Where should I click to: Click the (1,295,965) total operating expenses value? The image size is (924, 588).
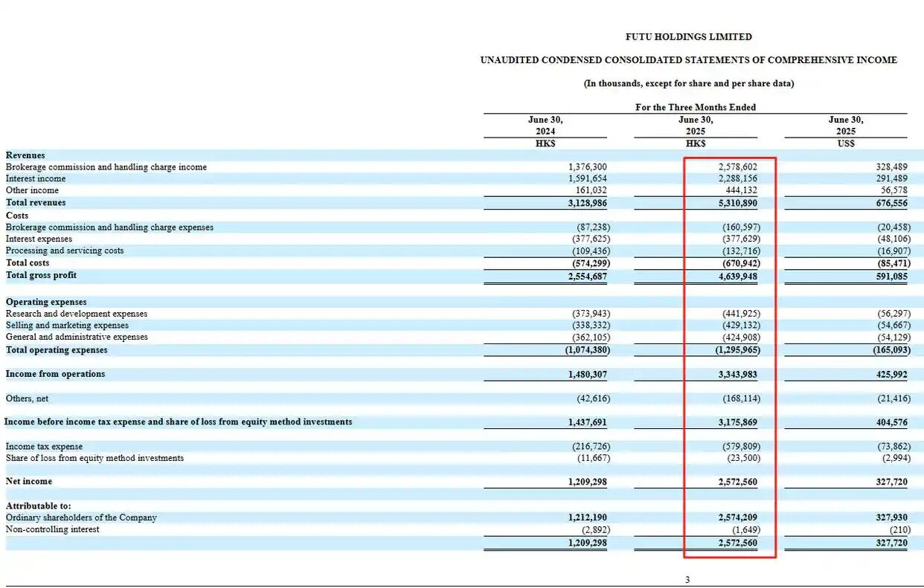pyautogui.click(x=737, y=350)
